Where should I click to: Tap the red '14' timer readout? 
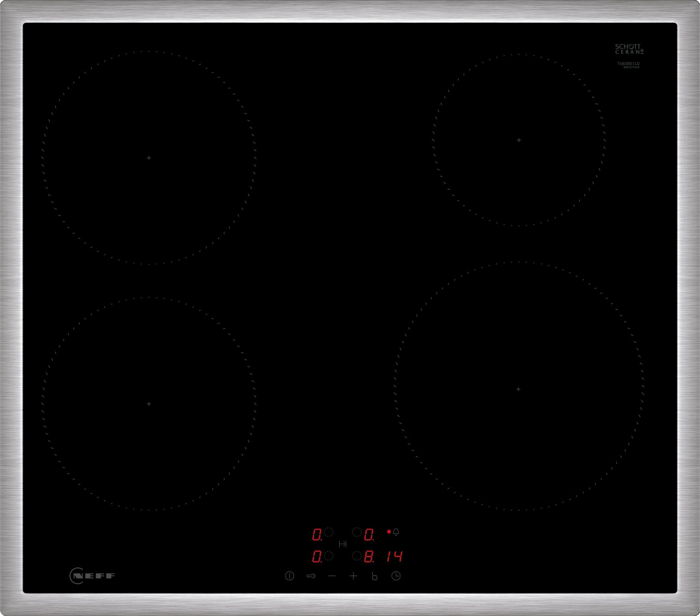pyautogui.click(x=395, y=557)
